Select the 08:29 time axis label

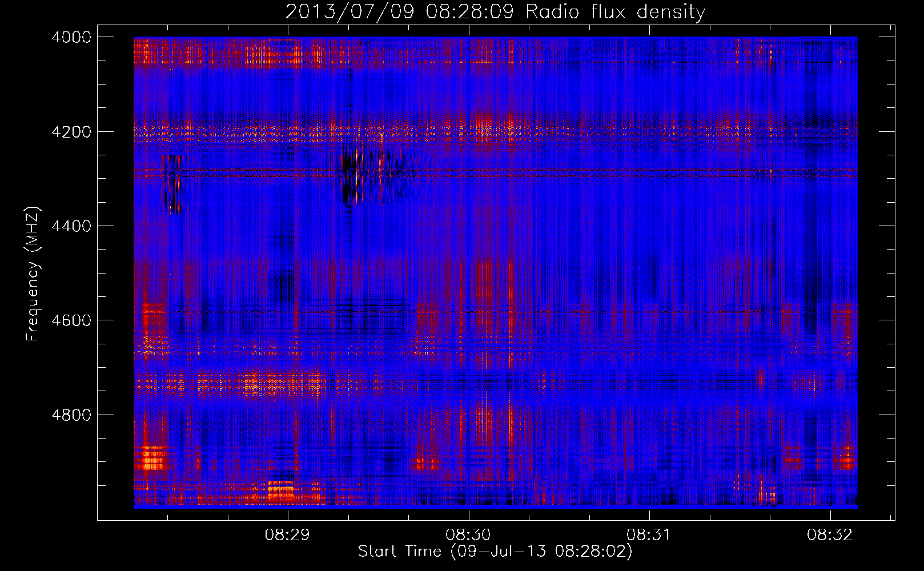pos(288,534)
